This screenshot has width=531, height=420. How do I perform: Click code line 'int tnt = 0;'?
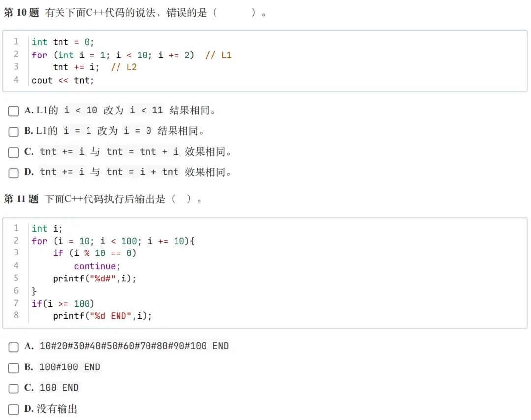63,42
